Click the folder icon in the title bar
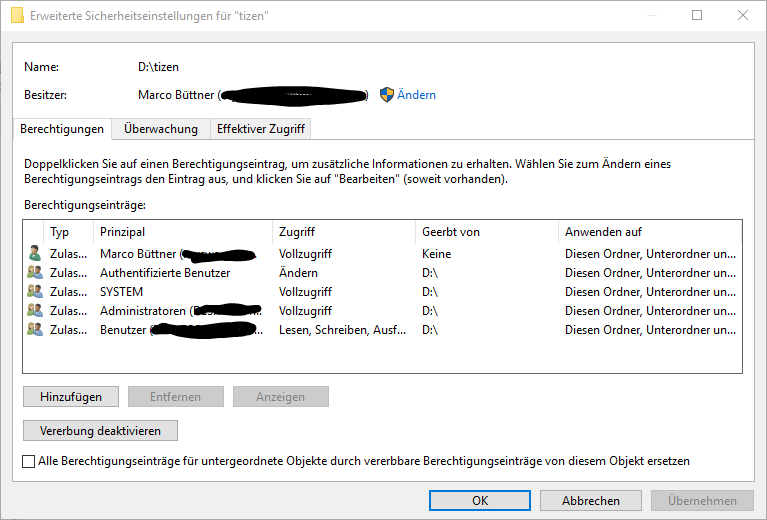The width and height of the screenshot is (767, 520). click(16, 16)
